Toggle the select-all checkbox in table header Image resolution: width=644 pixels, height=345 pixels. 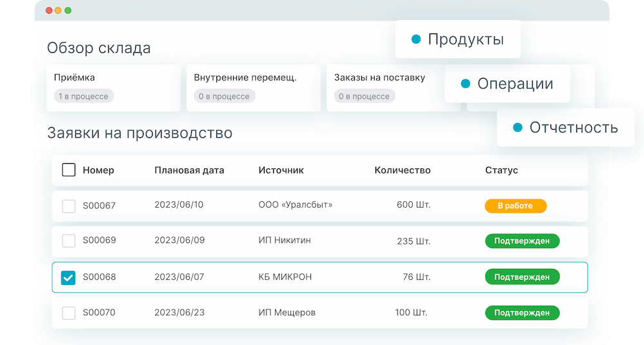(x=68, y=170)
